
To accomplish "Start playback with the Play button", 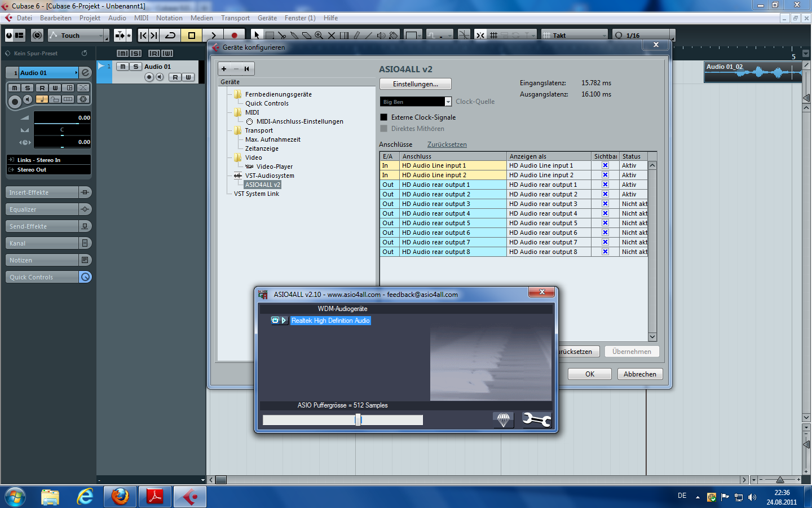I will point(213,35).
